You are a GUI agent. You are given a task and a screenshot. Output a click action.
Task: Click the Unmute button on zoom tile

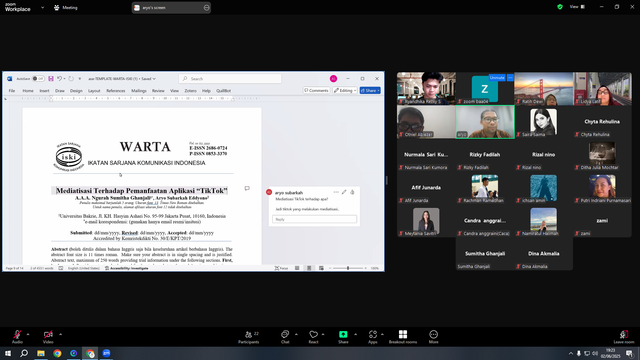(497, 78)
